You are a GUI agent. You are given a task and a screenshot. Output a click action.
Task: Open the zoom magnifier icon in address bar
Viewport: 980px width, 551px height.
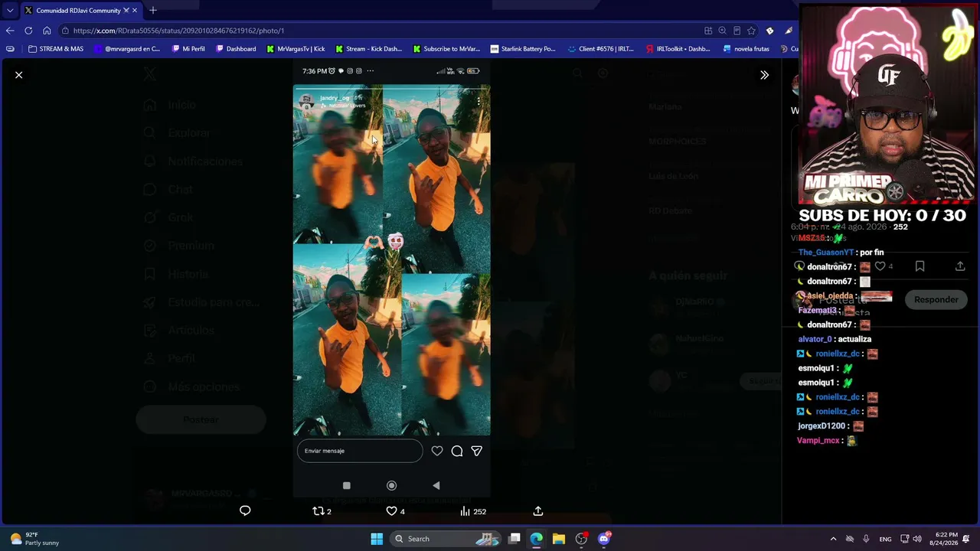click(x=722, y=31)
